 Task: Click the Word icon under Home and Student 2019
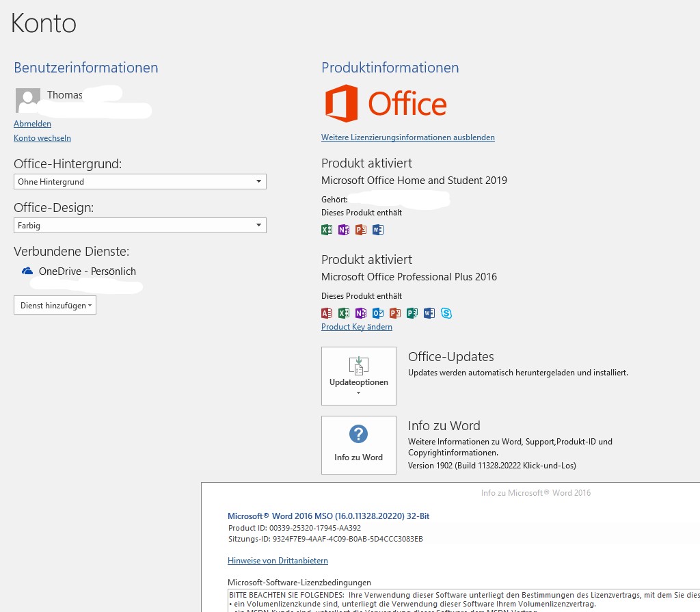(x=377, y=230)
